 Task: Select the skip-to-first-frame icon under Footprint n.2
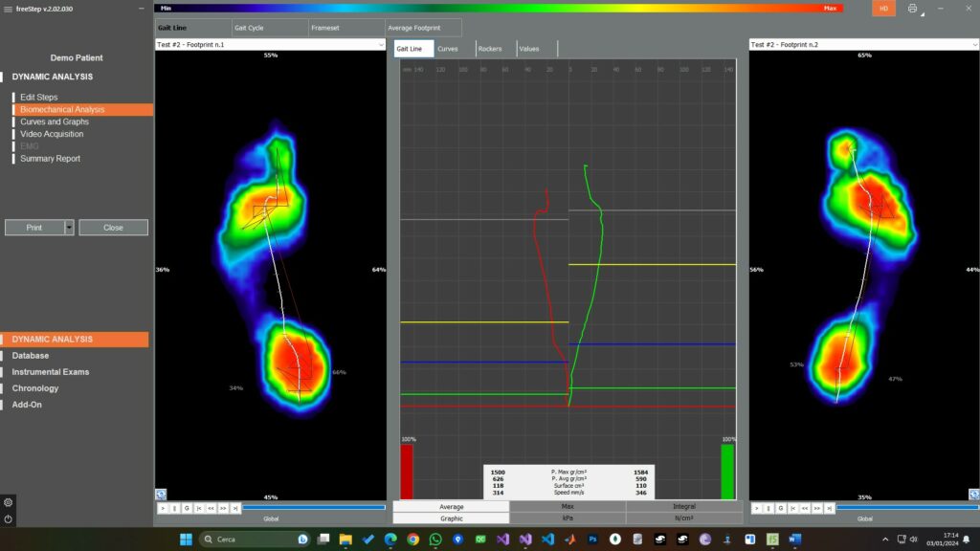tap(795, 509)
